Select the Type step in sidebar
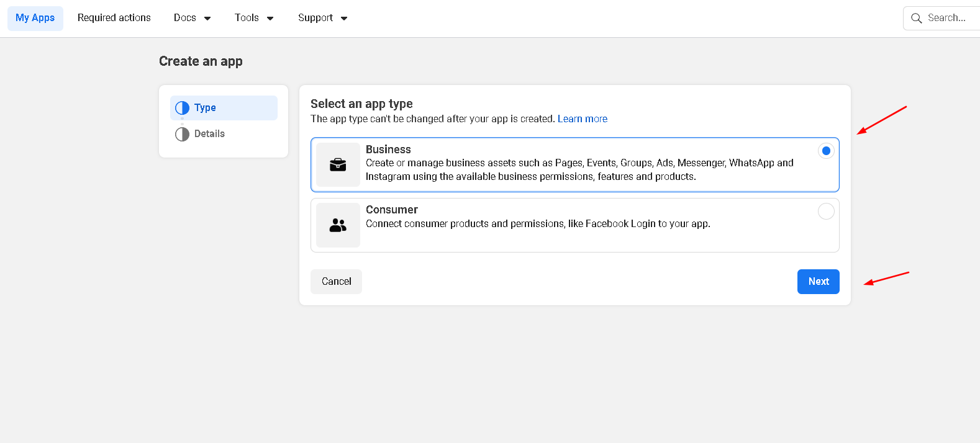980x443 pixels. click(x=206, y=108)
